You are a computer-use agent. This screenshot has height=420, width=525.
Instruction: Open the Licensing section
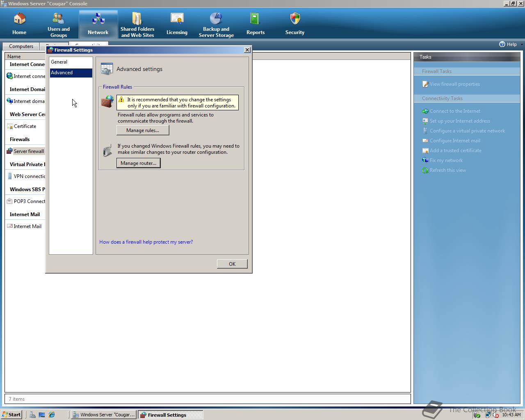177,25
